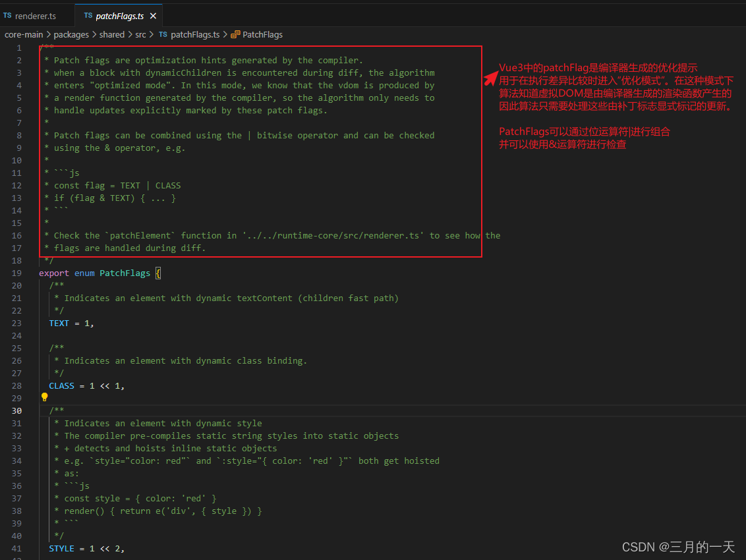The height and width of the screenshot is (560, 746).
Task: Click the TypeScript icon on renderer.ts tab
Action: (7, 16)
